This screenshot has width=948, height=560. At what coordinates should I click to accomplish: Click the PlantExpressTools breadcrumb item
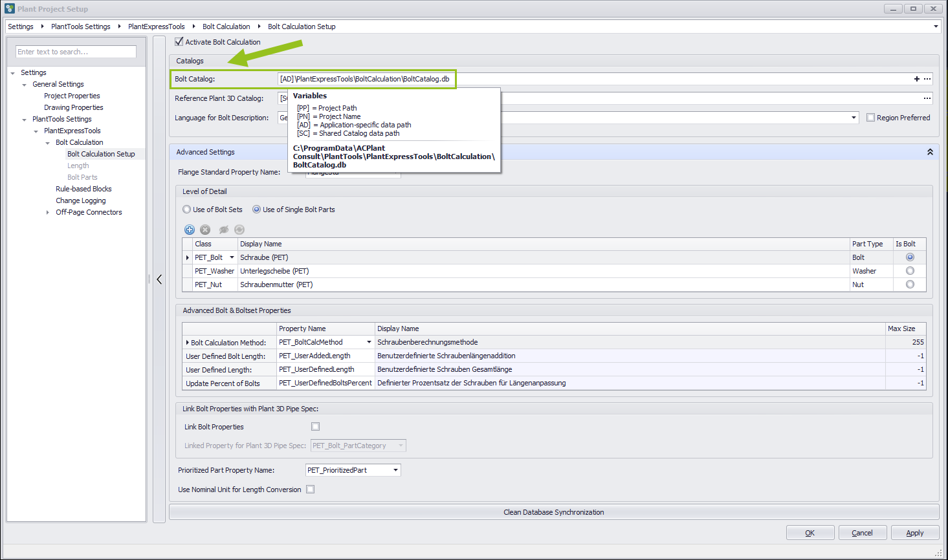click(157, 27)
